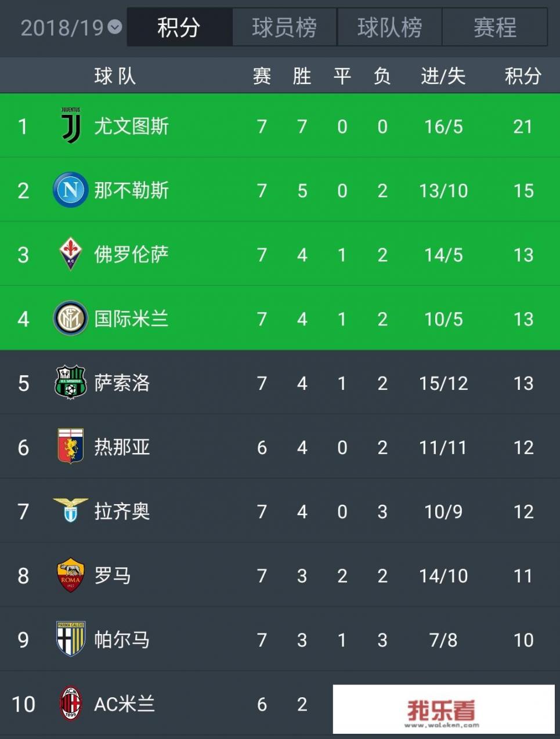Click the 积分 column header
560x739 pixels.
click(x=523, y=75)
